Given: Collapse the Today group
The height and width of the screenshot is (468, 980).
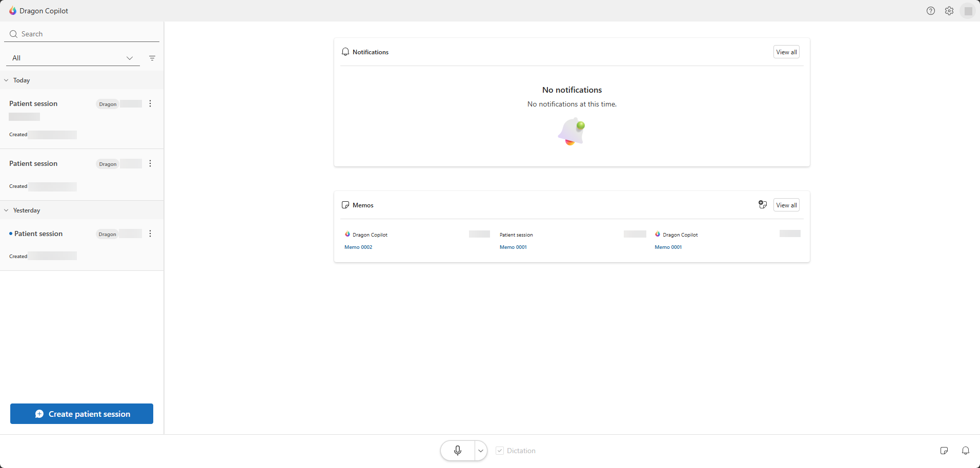Looking at the screenshot, I should pyautogui.click(x=6, y=80).
